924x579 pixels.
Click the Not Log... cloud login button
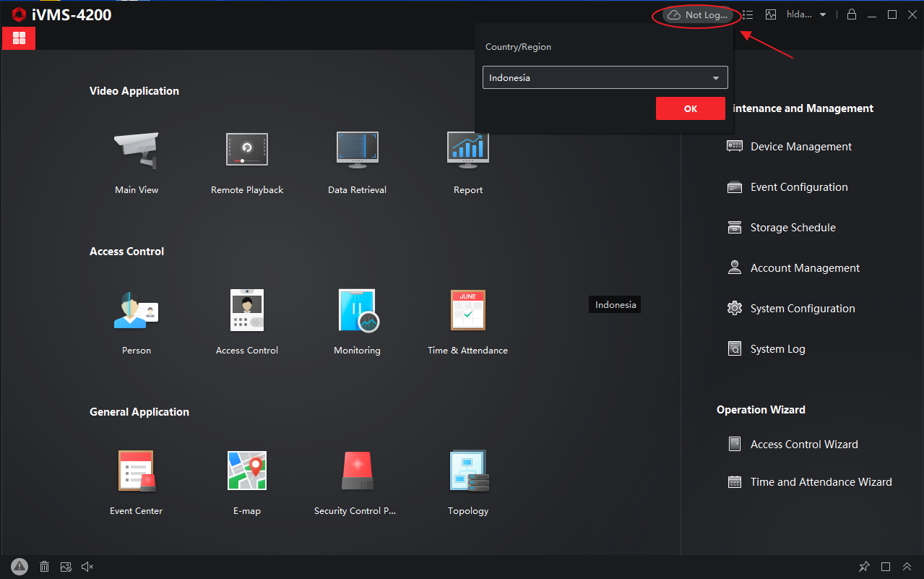pyautogui.click(x=698, y=15)
